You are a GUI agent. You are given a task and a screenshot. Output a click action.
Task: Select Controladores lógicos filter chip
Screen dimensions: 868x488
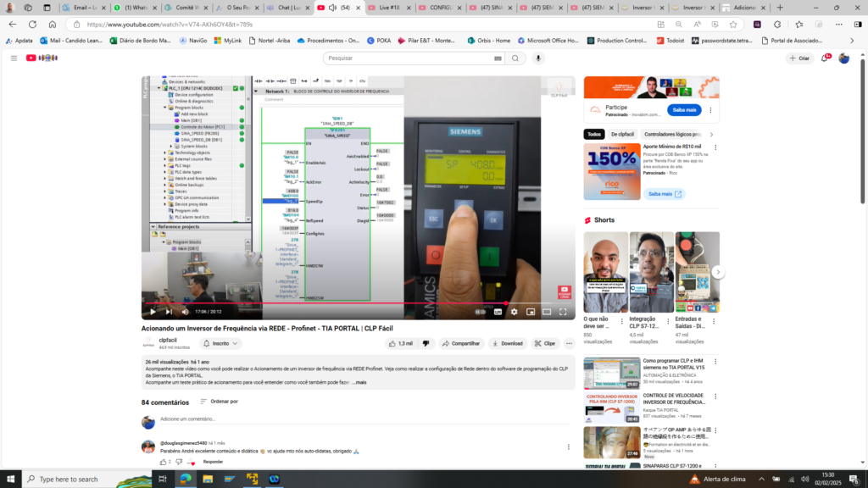click(672, 135)
